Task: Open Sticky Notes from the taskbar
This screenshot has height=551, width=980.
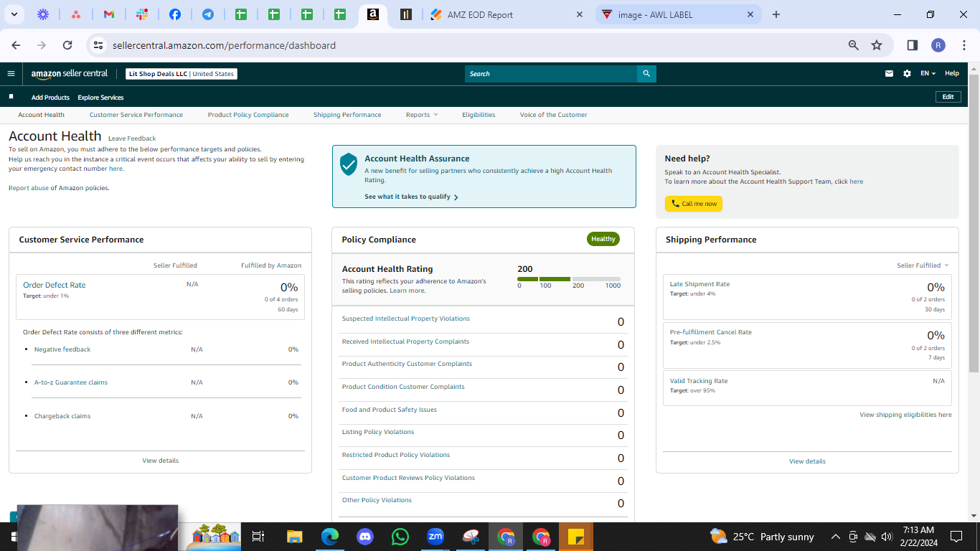Action: tap(575, 537)
